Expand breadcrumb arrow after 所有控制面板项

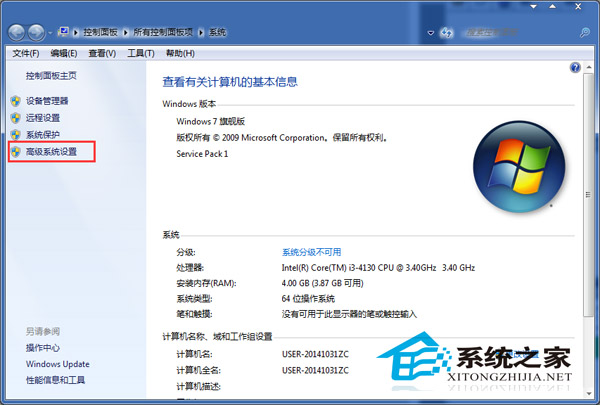click(202, 32)
